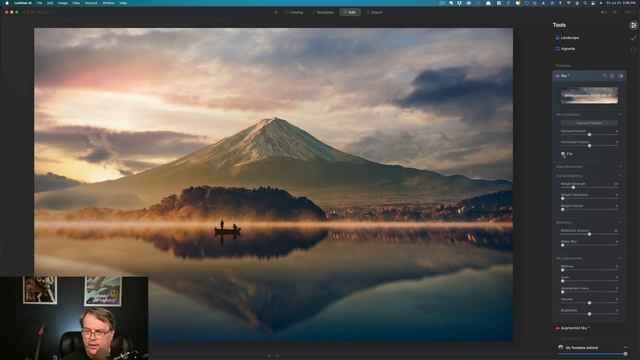
Task: Select the Edit tab in top bar
Action: (350, 12)
